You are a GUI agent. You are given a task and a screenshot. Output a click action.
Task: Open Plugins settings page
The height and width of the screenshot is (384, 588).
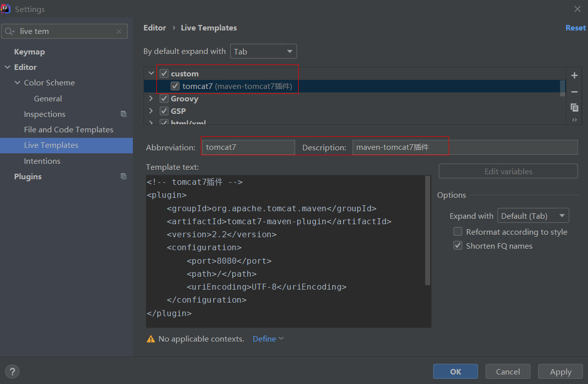pos(28,177)
